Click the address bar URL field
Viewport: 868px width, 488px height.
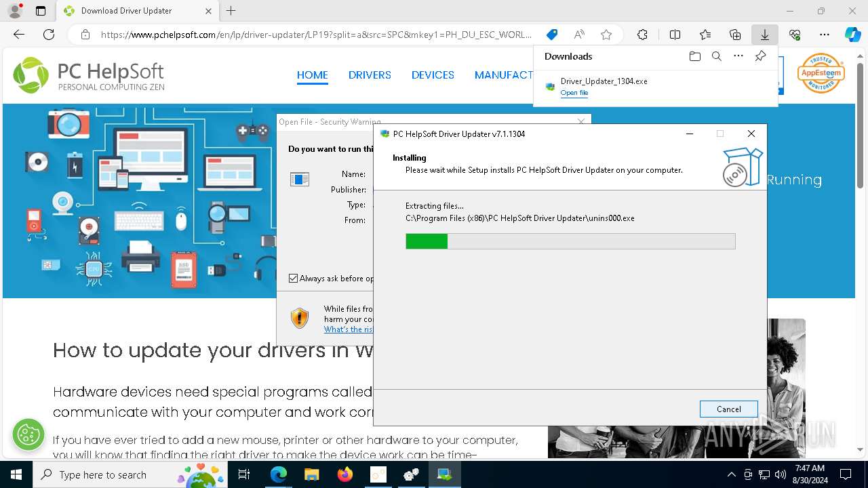tap(315, 35)
